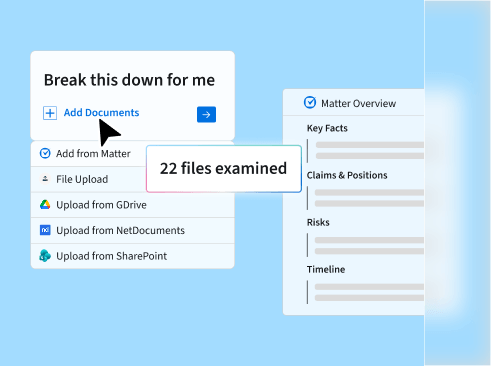
Task: Open the Timeline section
Action: click(326, 269)
